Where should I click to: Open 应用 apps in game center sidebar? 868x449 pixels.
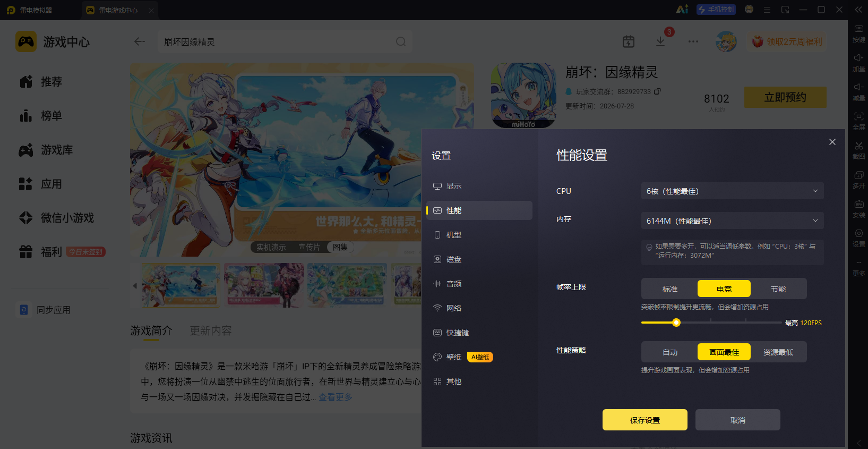(x=41, y=184)
